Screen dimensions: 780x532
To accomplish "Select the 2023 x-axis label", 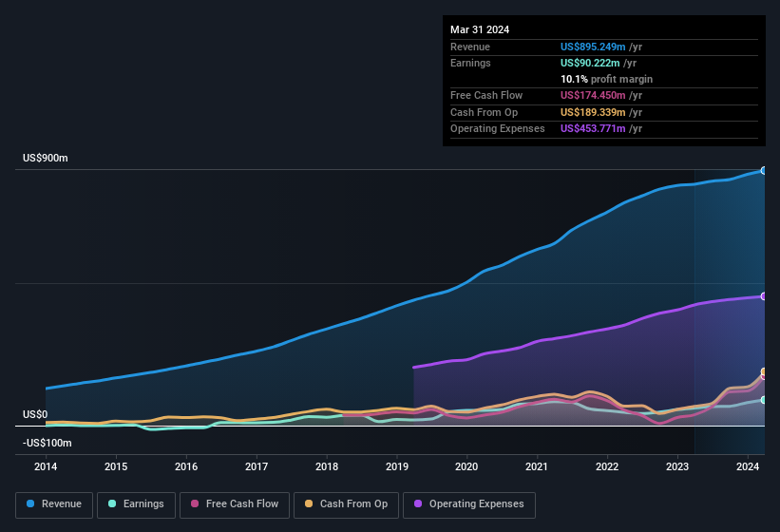I will coord(677,466).
